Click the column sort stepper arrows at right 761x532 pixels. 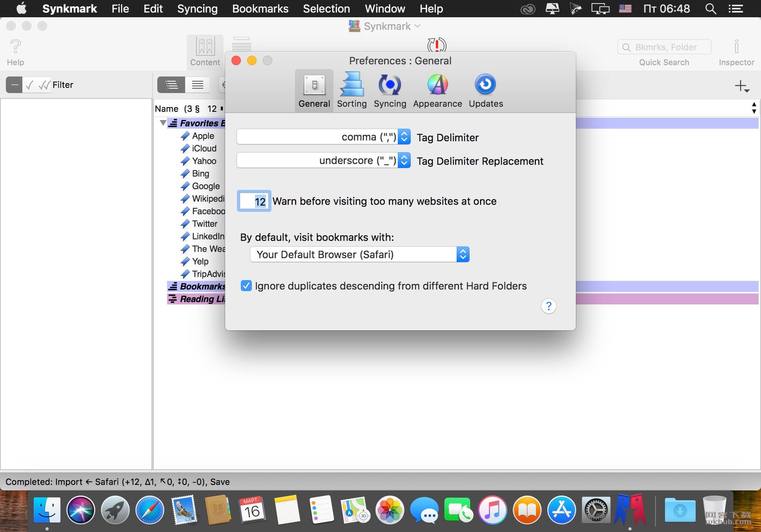[754, 107]
